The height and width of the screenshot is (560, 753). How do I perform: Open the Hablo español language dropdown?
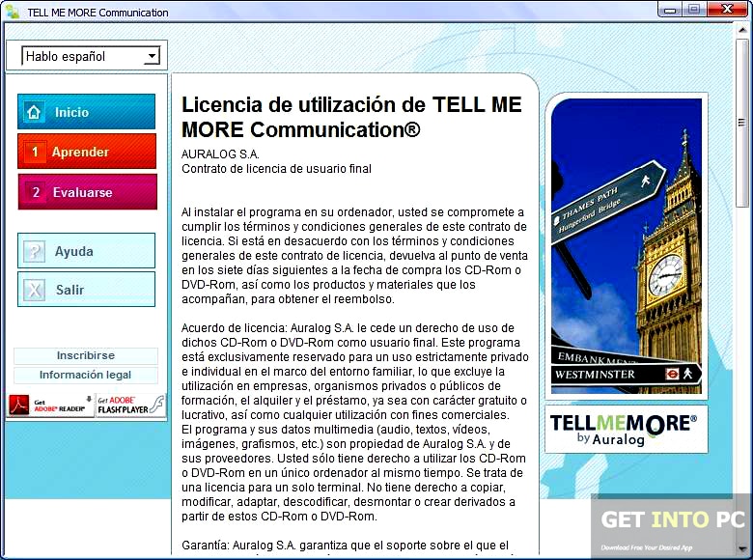pos(91,56)
